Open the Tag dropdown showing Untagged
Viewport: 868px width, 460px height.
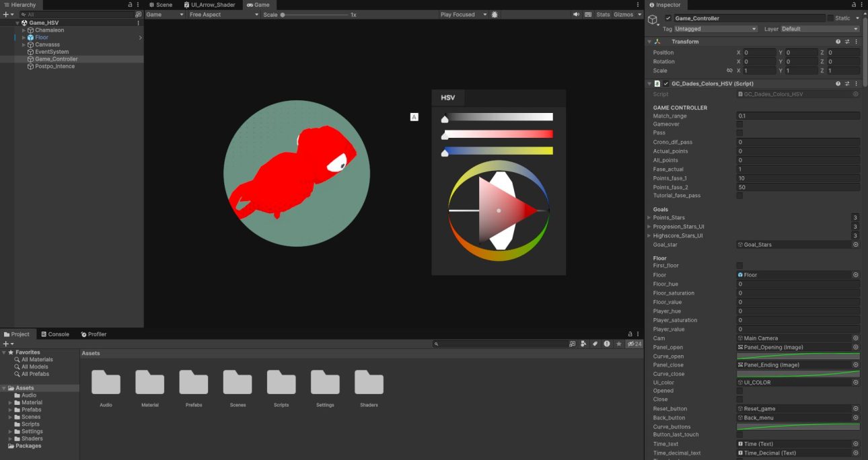pos(715,29)
